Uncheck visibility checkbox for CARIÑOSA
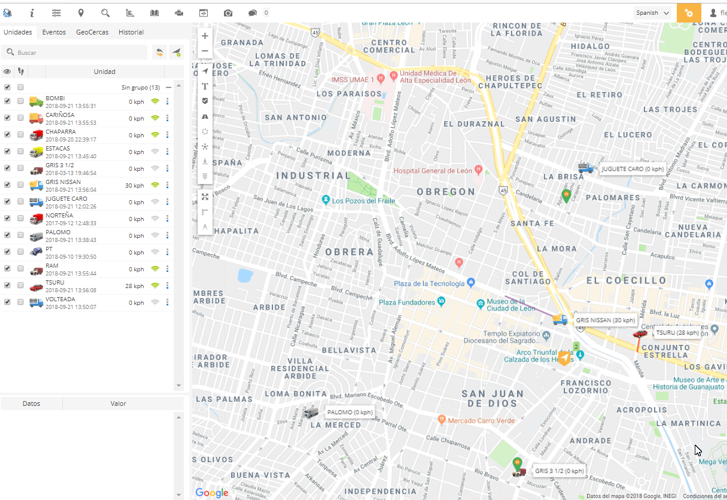The width and height of the screenshot is (727, 500). click(x=8, y=118)
